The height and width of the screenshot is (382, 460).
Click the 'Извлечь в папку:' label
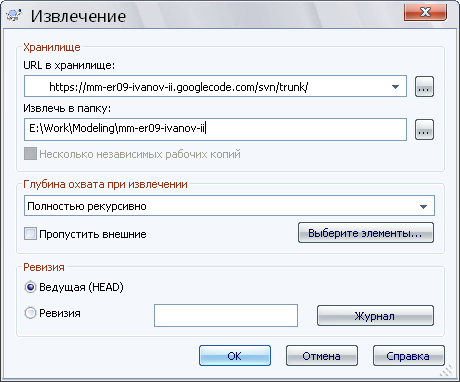point(67,108)
